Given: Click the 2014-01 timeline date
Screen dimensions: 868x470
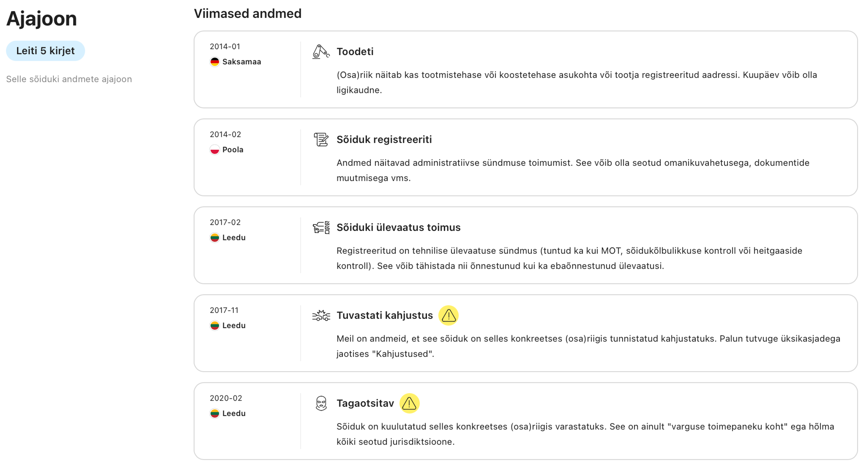Looking at the screenshot, I should pos(225,47).
